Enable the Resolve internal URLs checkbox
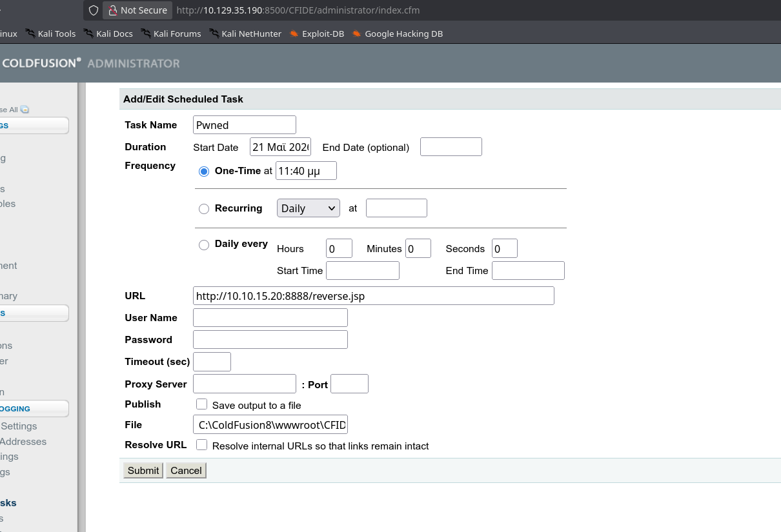Image resolution: width=781 pixels, height=532 pixels. click(201, 445)
